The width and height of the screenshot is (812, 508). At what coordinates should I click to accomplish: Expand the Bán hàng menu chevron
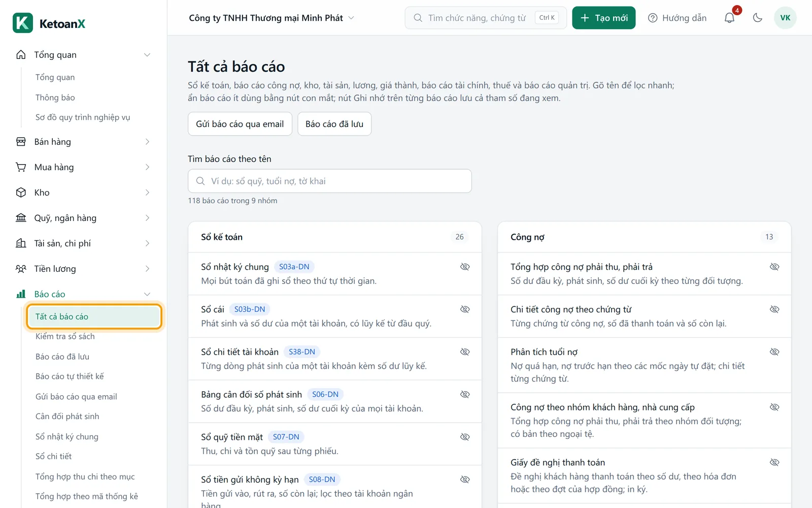(147, 142)
